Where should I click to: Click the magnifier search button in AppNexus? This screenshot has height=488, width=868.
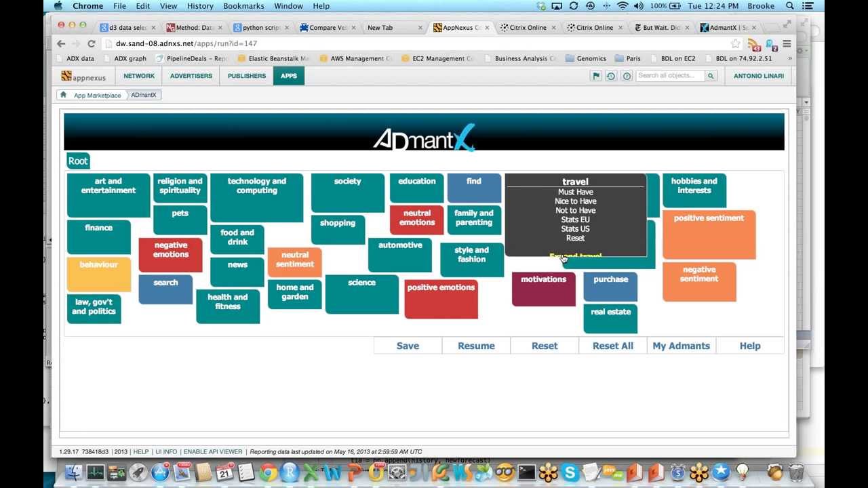coord(711,76)
